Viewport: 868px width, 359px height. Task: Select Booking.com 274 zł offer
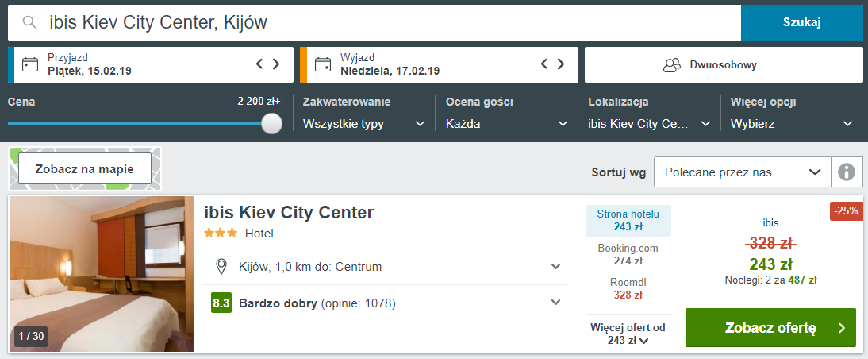pos(628,254)
